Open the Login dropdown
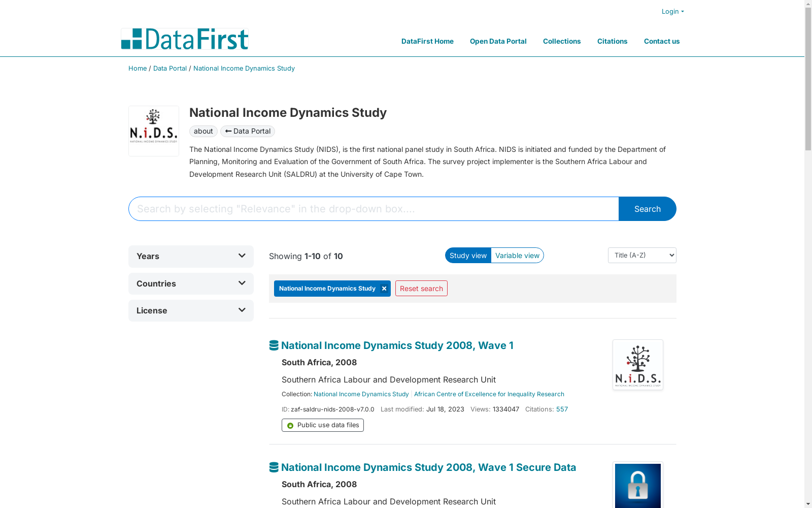 [x=672, y=11]
